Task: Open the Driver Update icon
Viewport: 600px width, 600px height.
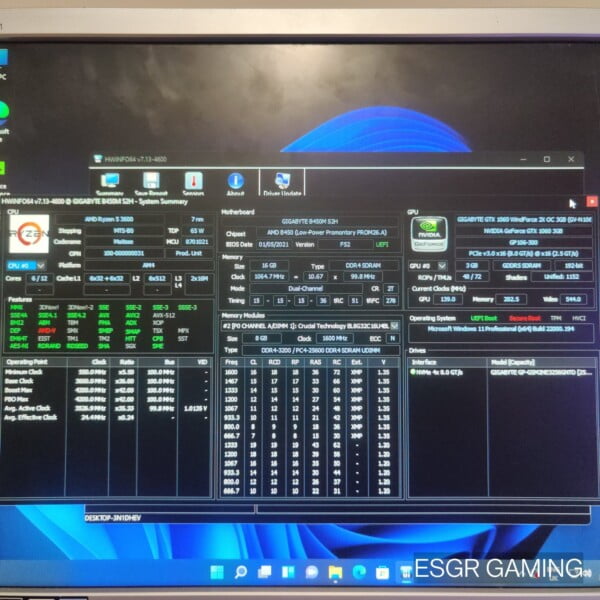Action: (x=282, y=184)
